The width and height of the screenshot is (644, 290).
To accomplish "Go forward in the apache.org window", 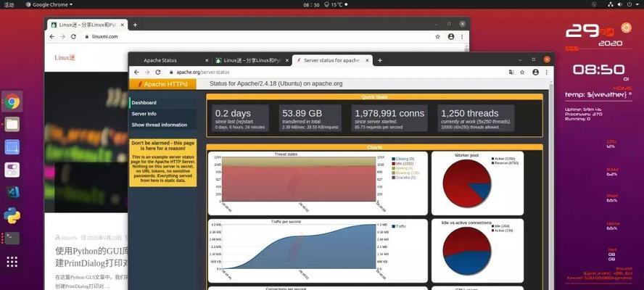I will point(147,72).
